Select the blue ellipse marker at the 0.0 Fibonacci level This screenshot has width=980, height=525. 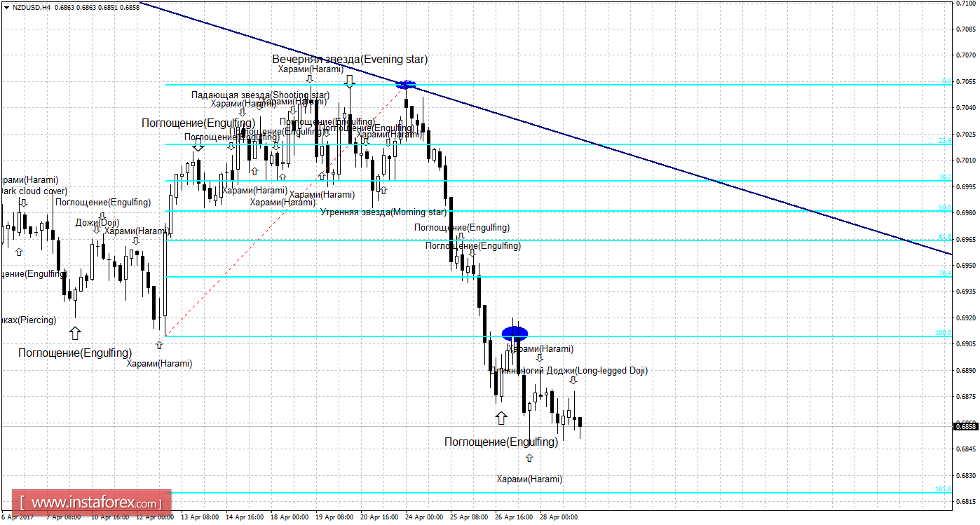click(x=405, y=86)
